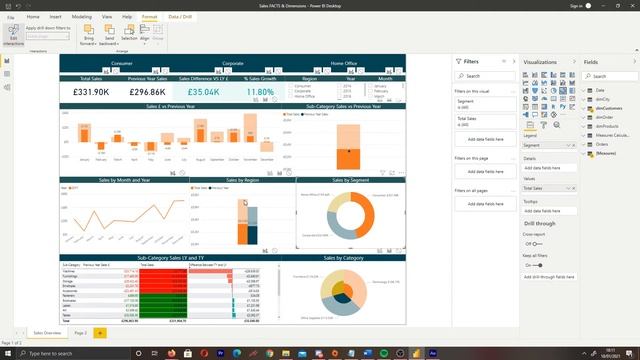Remove Segment from Legend well
This screenshot has width=640, height=360.
(573, 145)
